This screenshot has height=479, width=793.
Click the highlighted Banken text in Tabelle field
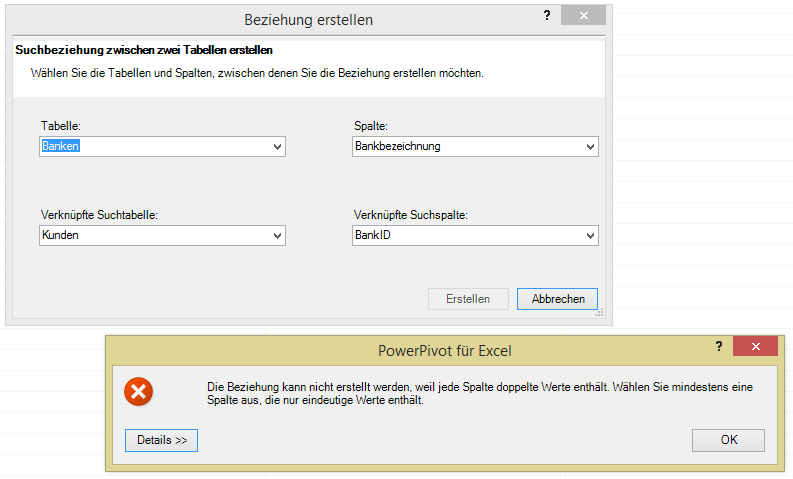[61, 146]
